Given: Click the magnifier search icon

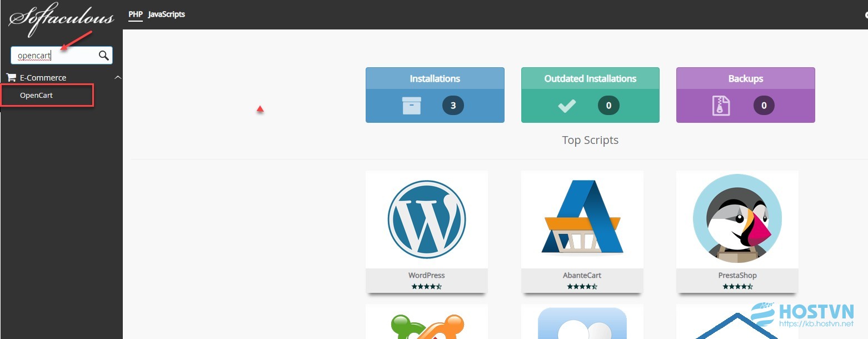Looking at the screenshot, I should tap(104, 55).
